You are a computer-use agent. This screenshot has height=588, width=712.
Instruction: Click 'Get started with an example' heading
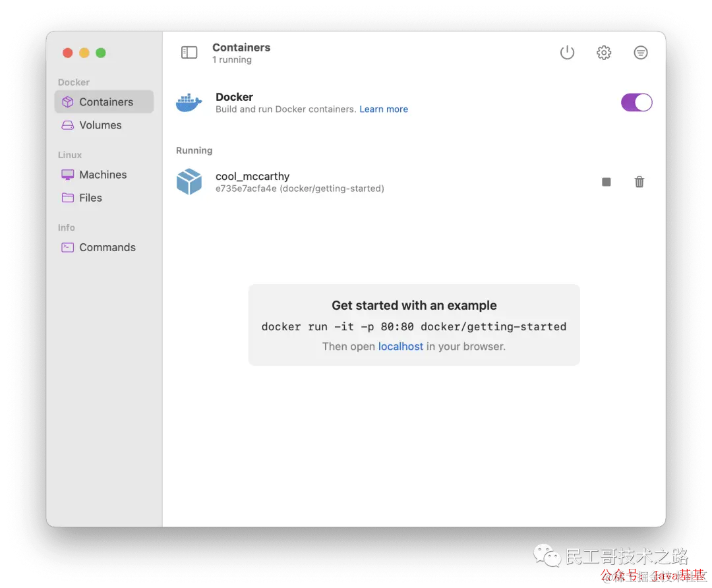pyautogui.click(x=414, y=305)
